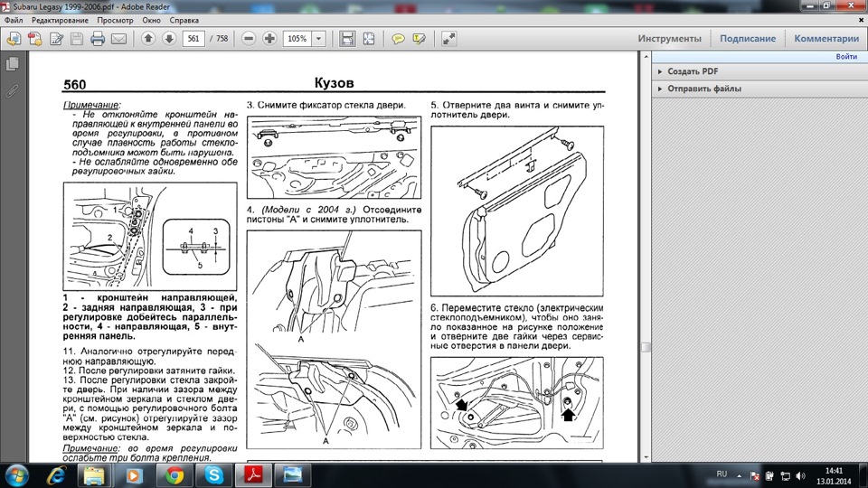Click the Войти sign-in link
The height and width of the screenshot is (488, 868).
point(846,56)
